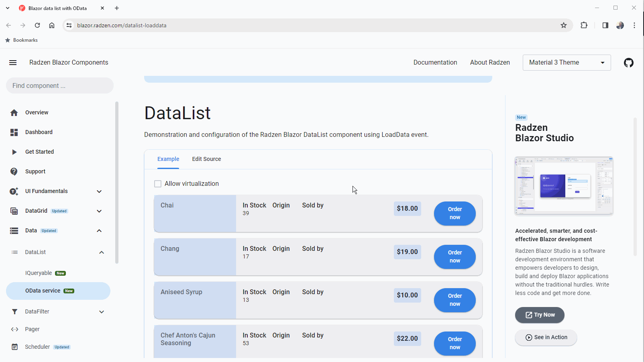Enable Allow virtualization checkbox
The height and width of the screenshot is (362, 644).
click(158, 184)
